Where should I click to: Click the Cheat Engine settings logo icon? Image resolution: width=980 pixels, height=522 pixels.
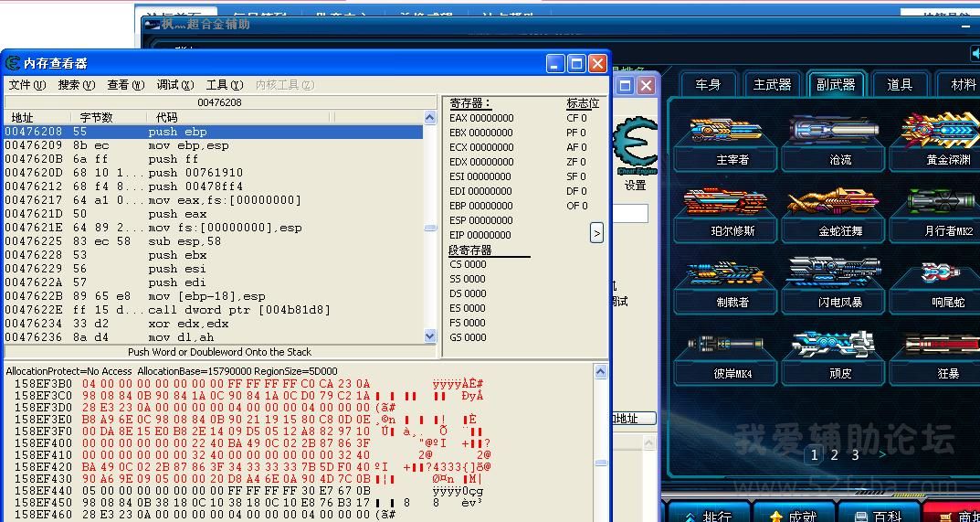coord(636,146)
